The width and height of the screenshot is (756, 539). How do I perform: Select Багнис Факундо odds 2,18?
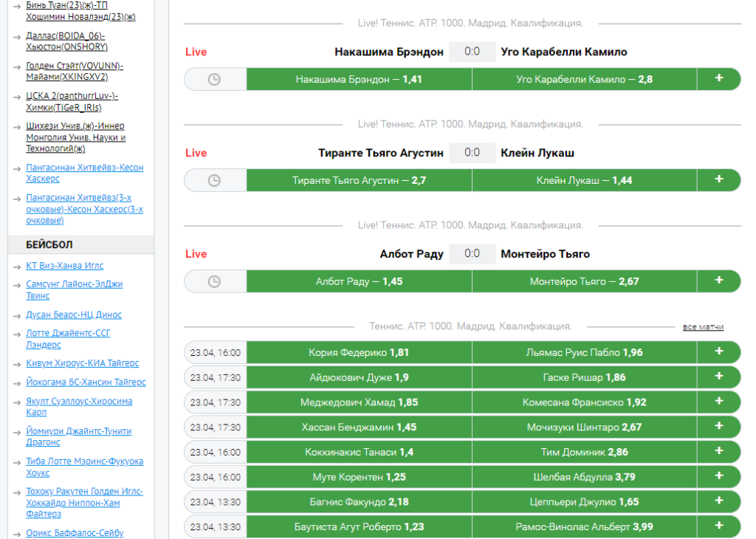click(360, 502)
